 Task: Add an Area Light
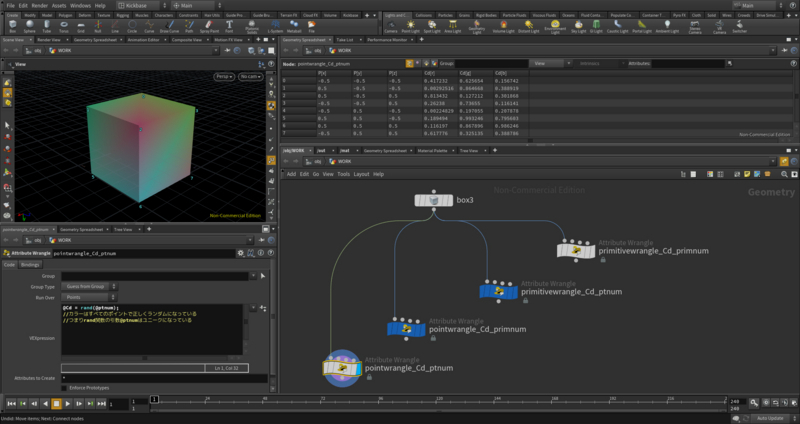click(x=453, y=26)
